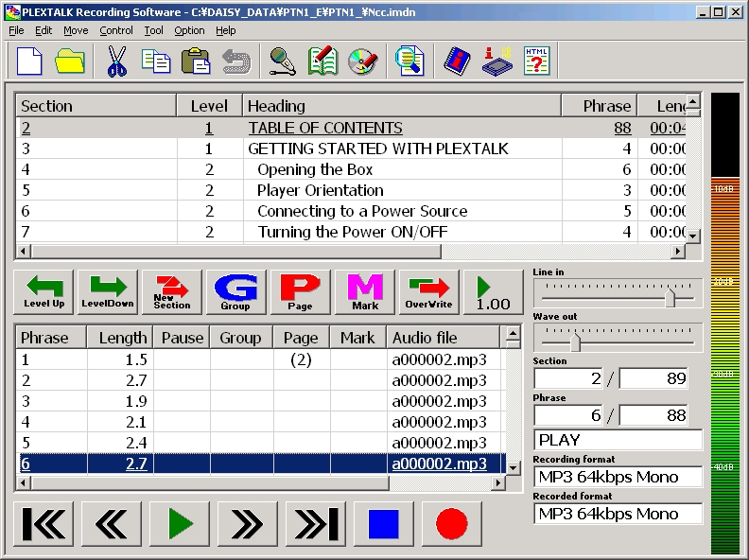Viewport: 749px width, 560px height.
Task: Click the OverWrite mode button
Action: coord(429,291)
